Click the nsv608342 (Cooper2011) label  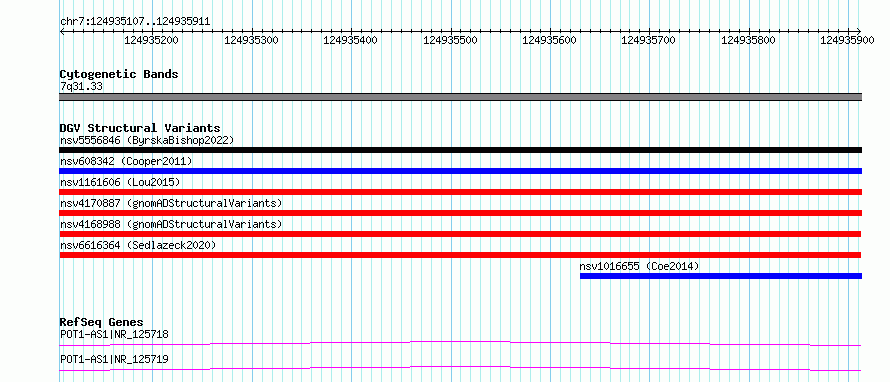pos(126,161)
